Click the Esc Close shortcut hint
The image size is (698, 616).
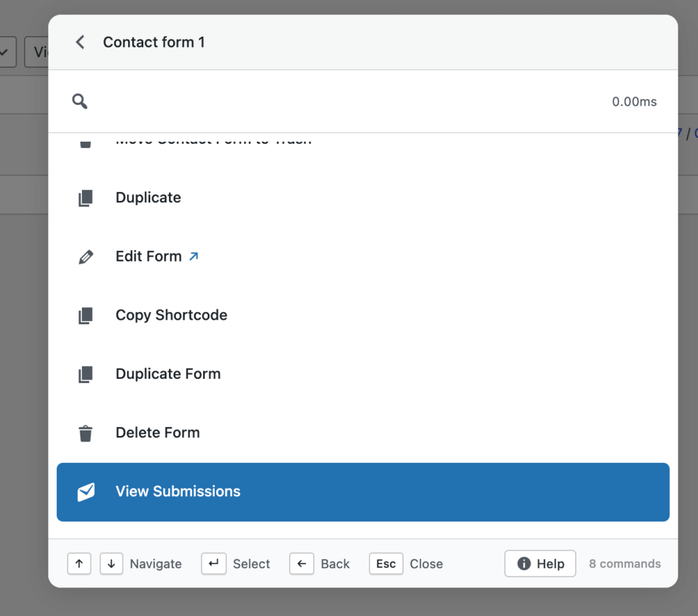(x=405, y=564)
